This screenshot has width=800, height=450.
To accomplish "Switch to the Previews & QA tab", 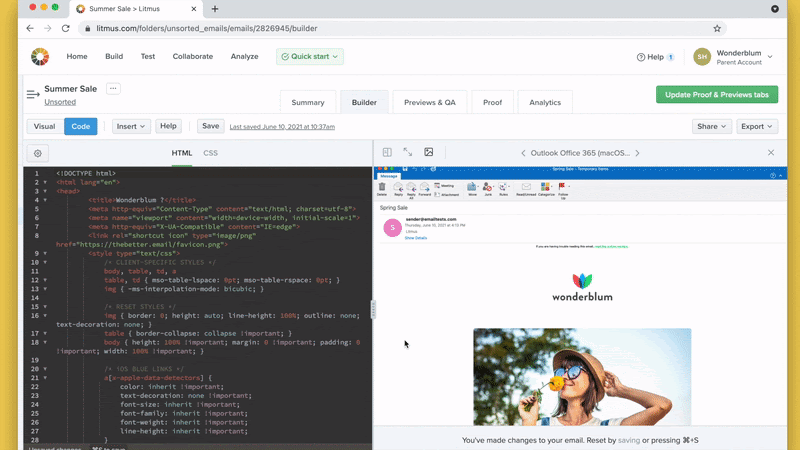I will [430, 102].
